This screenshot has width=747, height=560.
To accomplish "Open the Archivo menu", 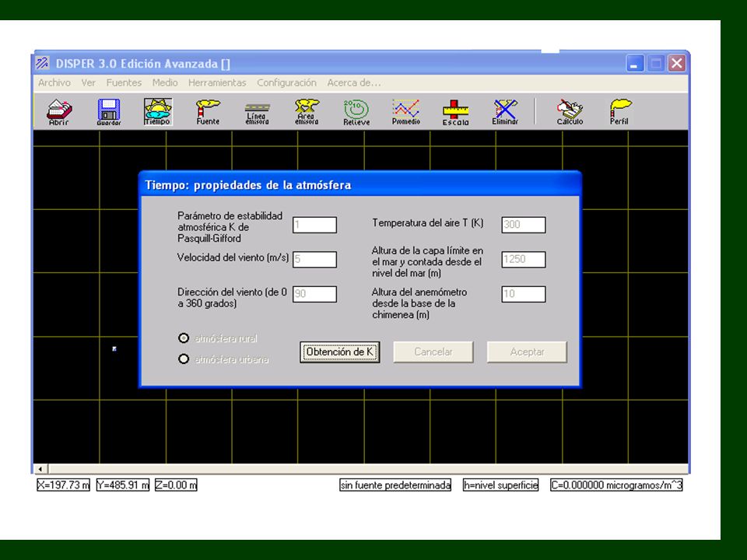I will point(54,83).
